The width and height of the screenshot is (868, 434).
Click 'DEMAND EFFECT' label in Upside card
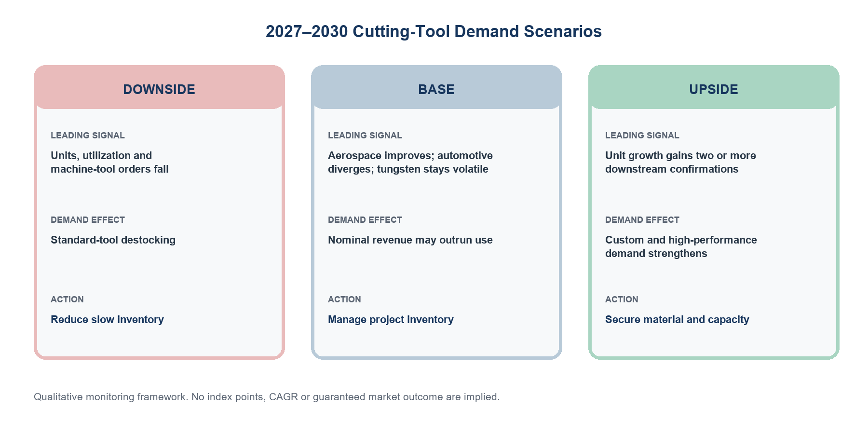coord(642,220)
